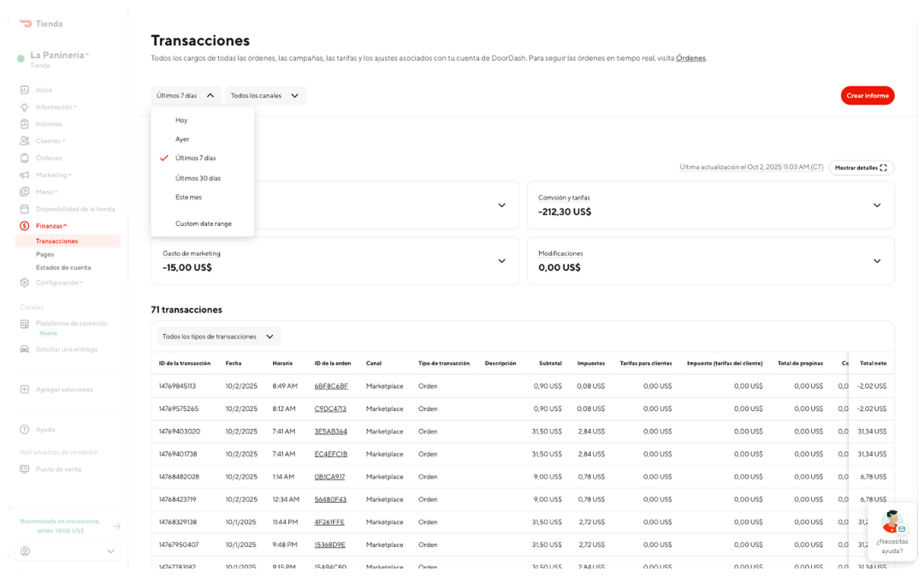Open the Inicio home icon
The width and height of the screenshot is (924, 578).
(27, 89)
